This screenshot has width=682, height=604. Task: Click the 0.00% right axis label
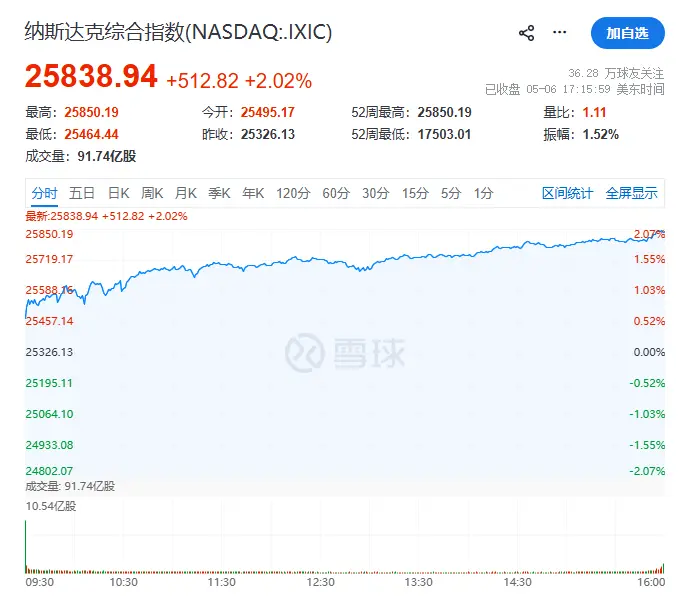tap(649, 352)
